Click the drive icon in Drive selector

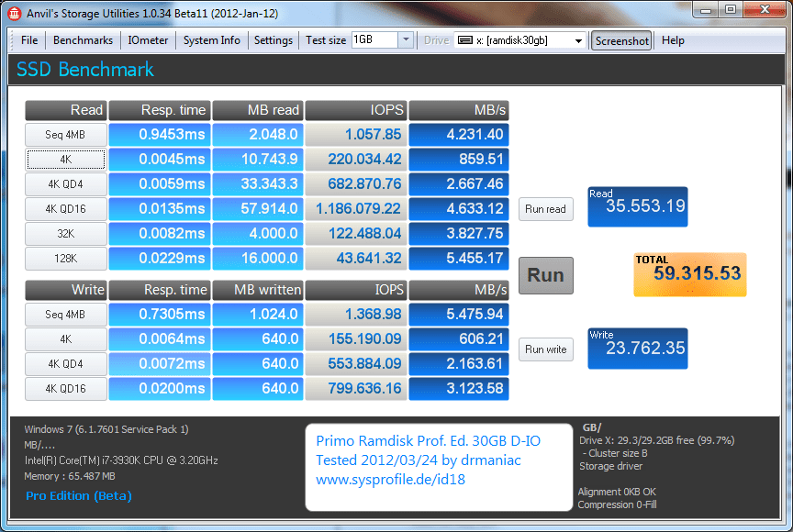click(464, 40)
